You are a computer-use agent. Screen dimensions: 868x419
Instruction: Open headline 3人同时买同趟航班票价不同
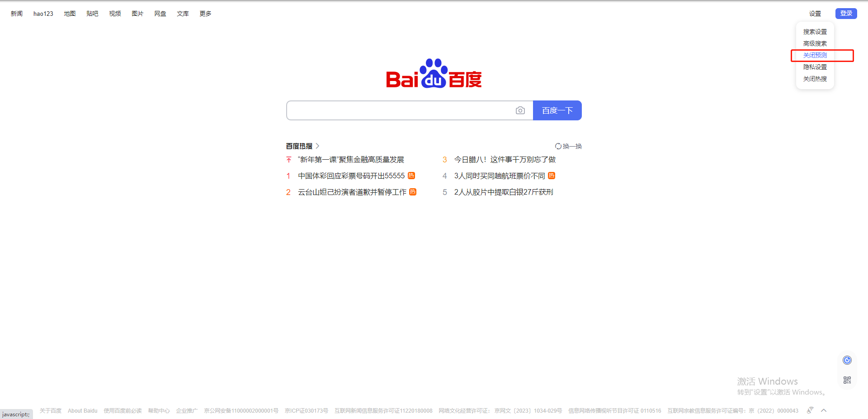(x=500, y=176)
